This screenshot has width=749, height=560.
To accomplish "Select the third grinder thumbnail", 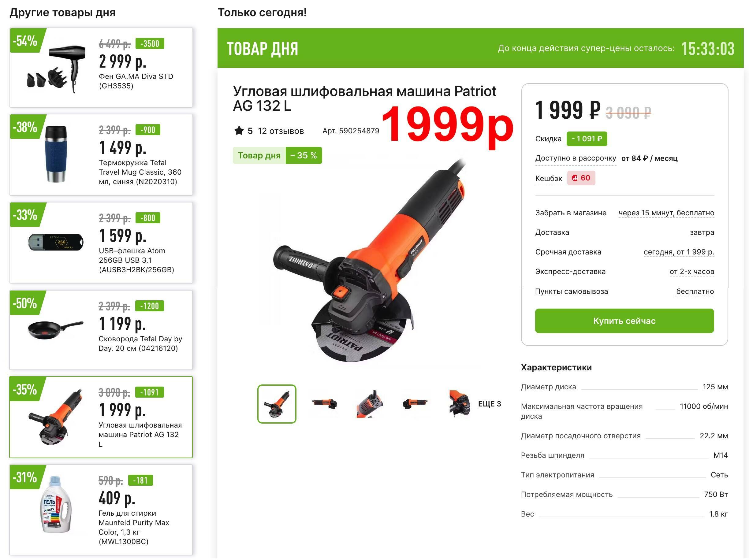I will pos(369,404).
